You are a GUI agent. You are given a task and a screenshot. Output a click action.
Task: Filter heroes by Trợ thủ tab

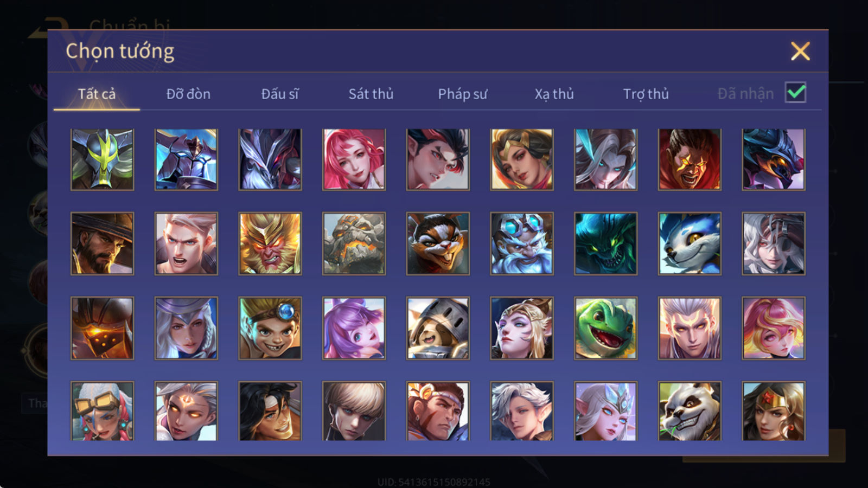click(x=646, y=94)
